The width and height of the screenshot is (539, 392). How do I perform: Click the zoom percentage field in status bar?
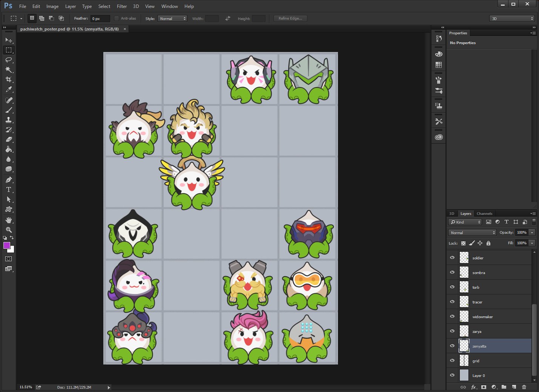click(26, 387)
